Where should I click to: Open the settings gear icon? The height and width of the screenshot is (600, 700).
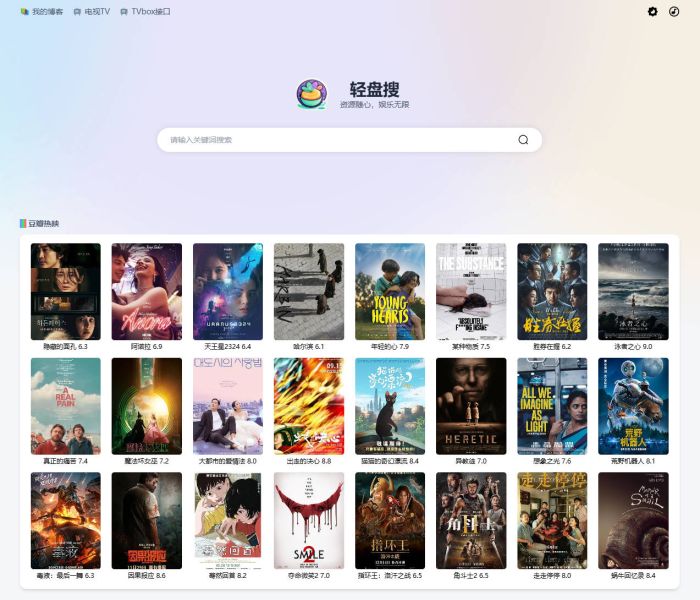pos(652,12)
